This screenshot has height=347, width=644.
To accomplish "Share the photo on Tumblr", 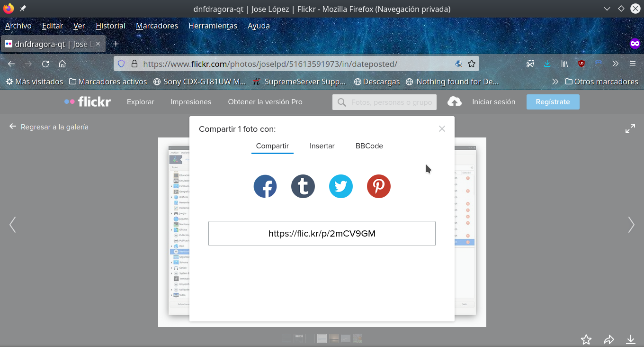I will [303, 186].
